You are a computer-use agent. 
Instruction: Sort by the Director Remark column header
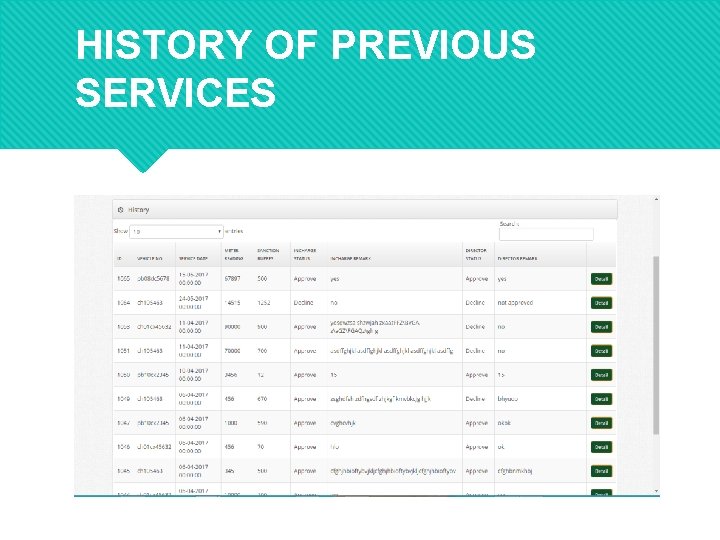pyautogui.click(x=518, y=259)
